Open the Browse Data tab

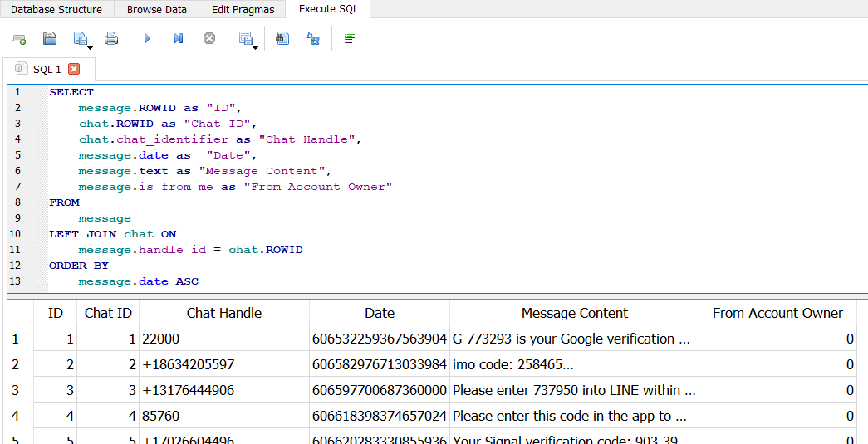(x=157, y=10)
